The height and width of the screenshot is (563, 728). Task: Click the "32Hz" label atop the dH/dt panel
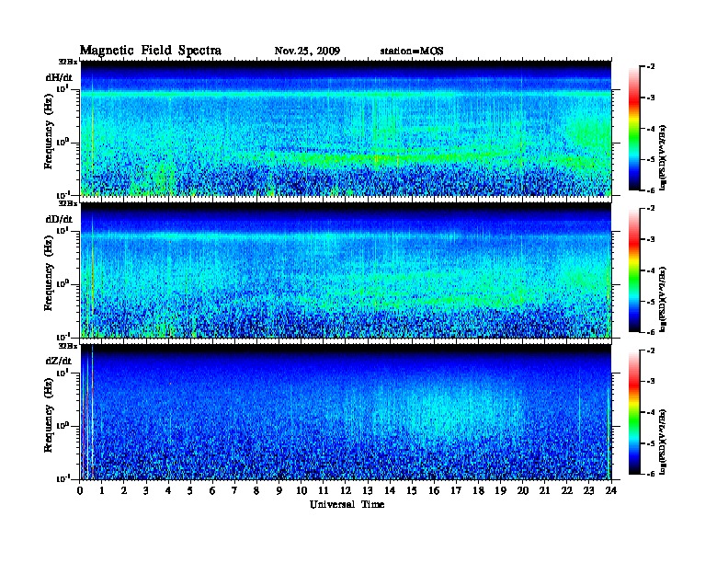(x=68, y=62)
